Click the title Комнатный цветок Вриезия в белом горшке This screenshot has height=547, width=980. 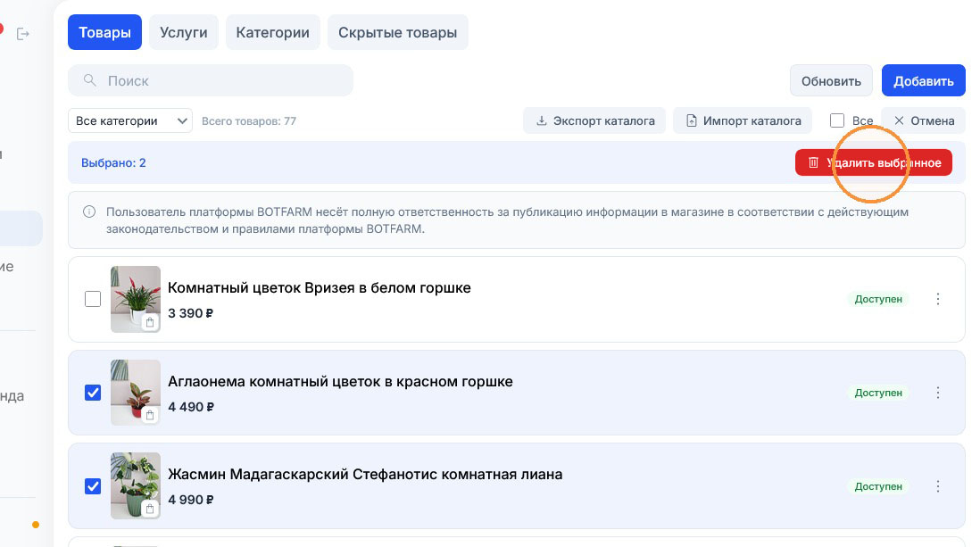point(320,288)
